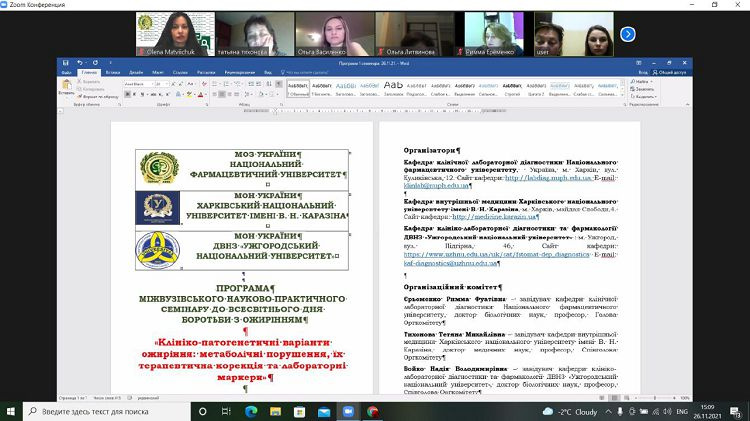The width and height of the screenshot is (750, 421).
Task: Undo the last action in Word
Action: (79, 63)
